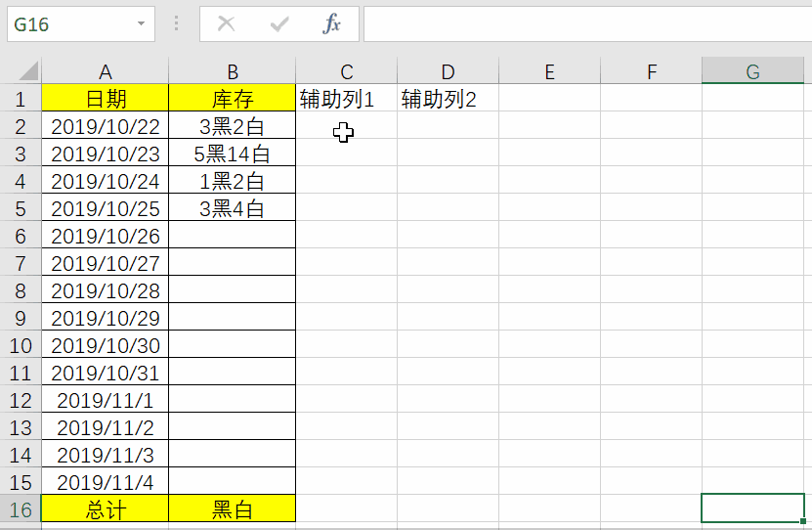Select column A header
812x530 pixels.
106,71
